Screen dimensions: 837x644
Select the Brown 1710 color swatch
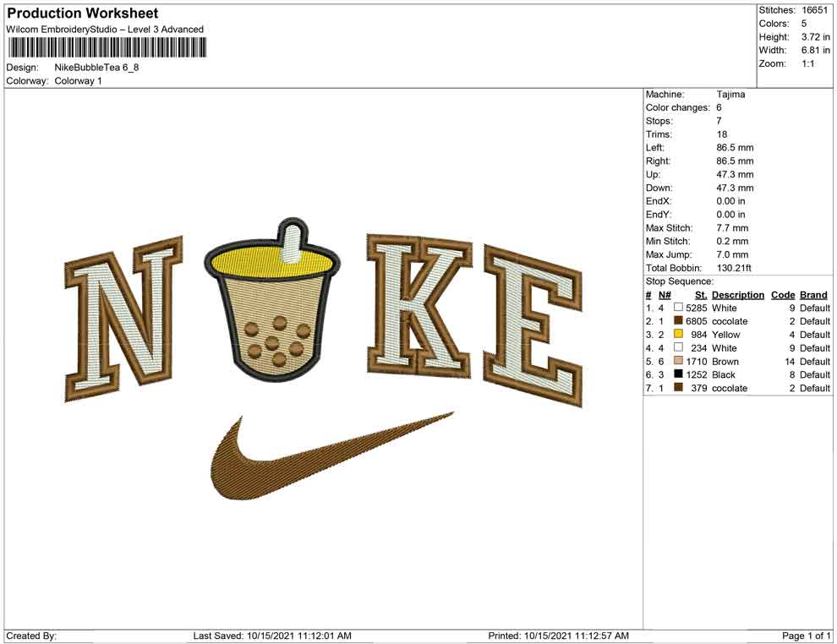point(678,362)
